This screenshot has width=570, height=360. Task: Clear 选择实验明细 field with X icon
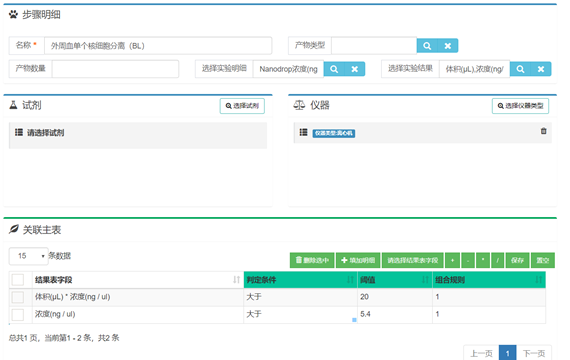[x=355, y=69]
